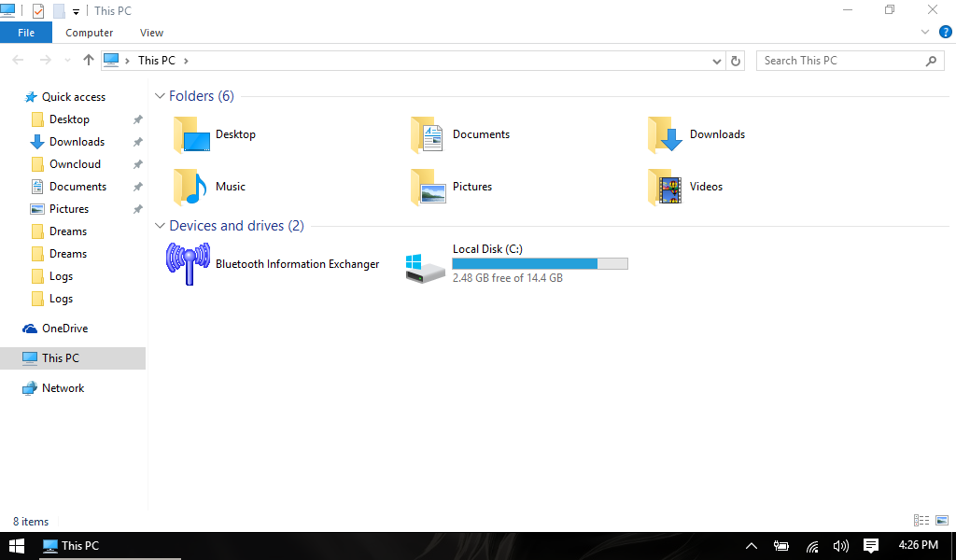This screenshot has width=956, height=560.
Task: Click the New folder icon in title bar
Action: pos(59,11)
